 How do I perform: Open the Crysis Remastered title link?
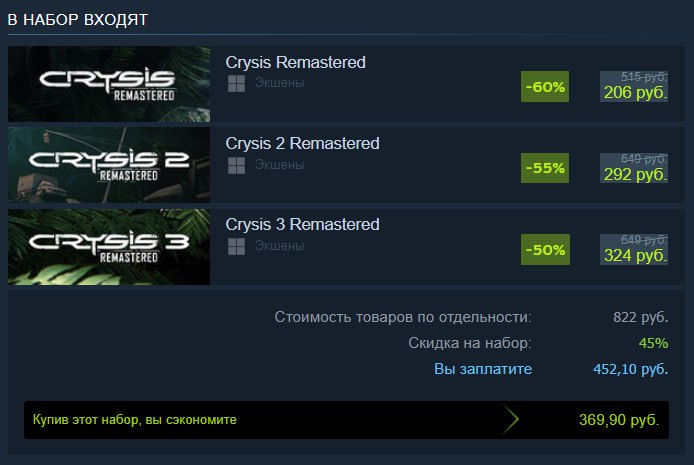(x=295, y=62)
